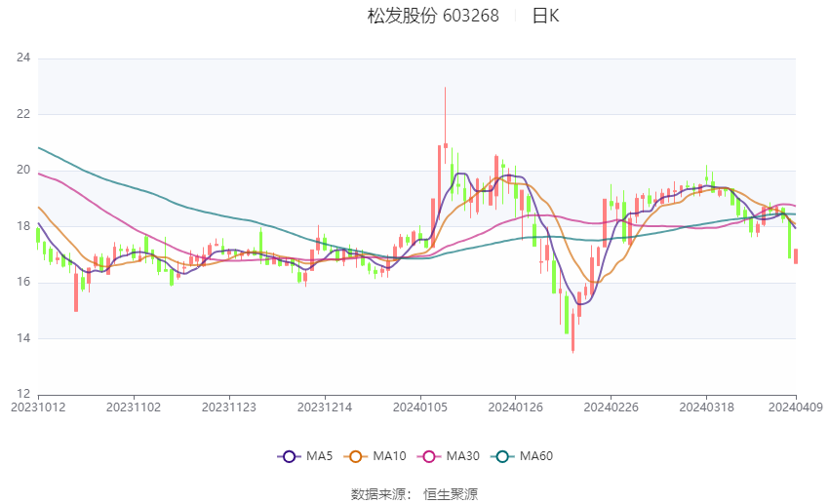829x504 pixels.
Task: Toggle the MA10 orange legend circle
Action: pos(356,456)
